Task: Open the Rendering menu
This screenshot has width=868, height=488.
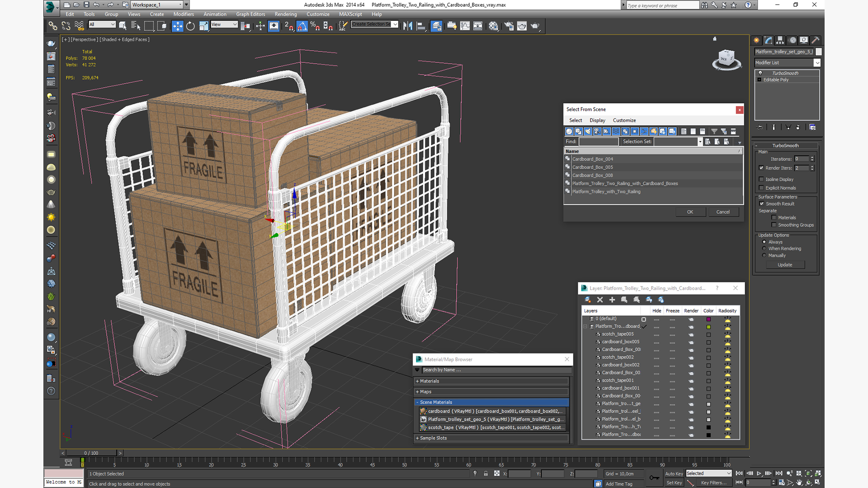Action: click(x=286, y=14)
